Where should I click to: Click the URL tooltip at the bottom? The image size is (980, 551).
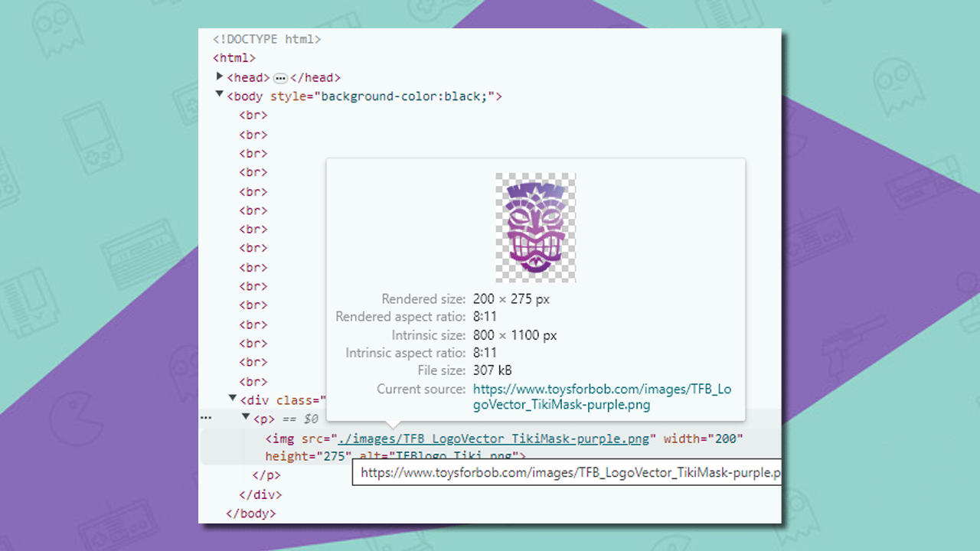tap(567, 473)
